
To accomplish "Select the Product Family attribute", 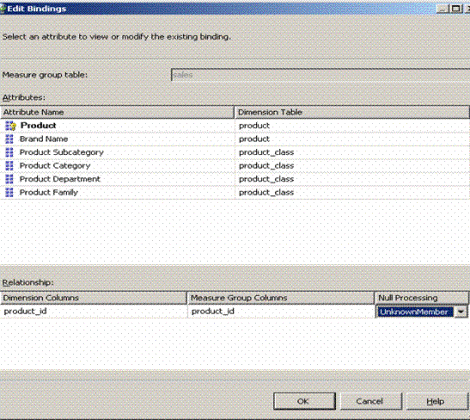I will [x=48, y=192].
